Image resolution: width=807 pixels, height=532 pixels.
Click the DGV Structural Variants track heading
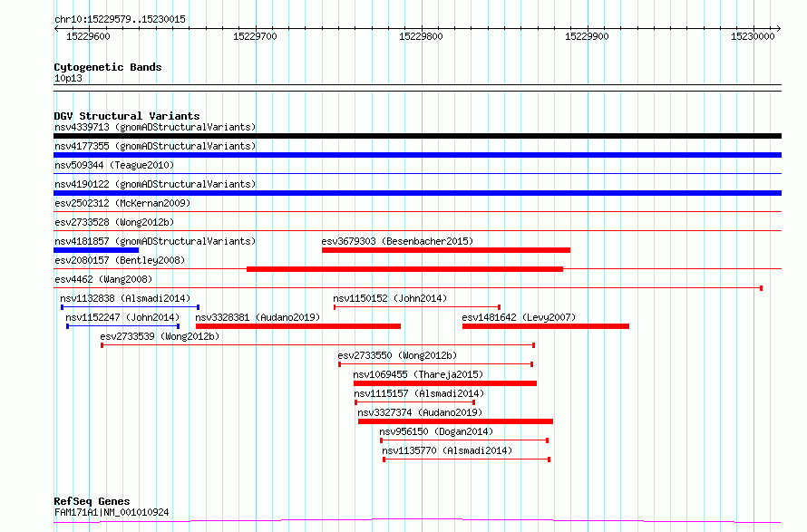(127, 116)
